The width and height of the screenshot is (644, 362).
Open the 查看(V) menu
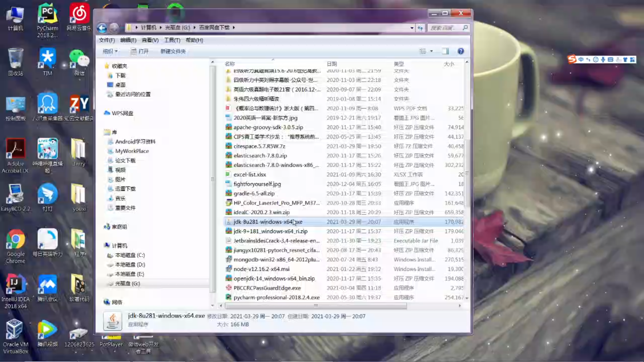pyautogui.click(x=150, y=40)
